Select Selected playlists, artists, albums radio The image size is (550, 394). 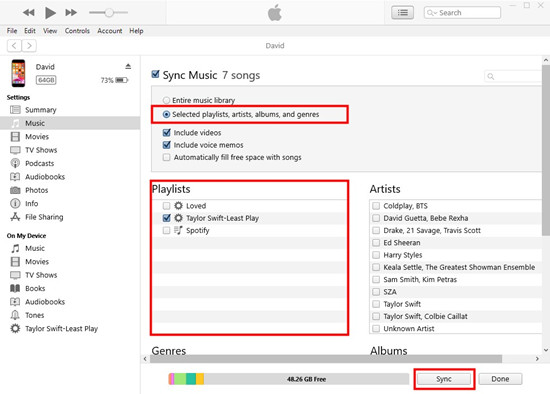coord(166,114)
